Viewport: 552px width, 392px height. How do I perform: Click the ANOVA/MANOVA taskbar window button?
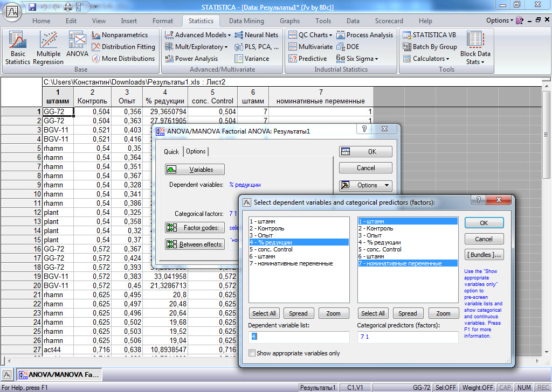click(x=59, y=375)
